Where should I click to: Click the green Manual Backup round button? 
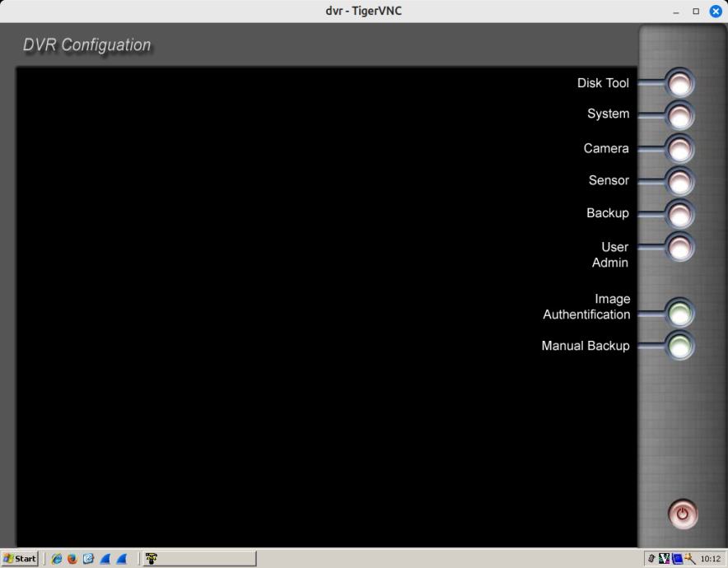click(x=679, y=346)
